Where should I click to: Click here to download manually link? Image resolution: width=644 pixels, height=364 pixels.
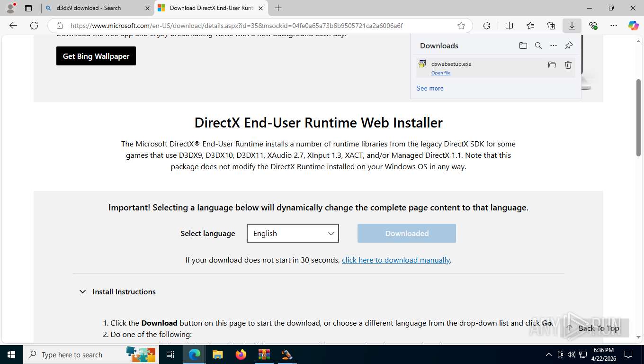[x=396, y=260]
